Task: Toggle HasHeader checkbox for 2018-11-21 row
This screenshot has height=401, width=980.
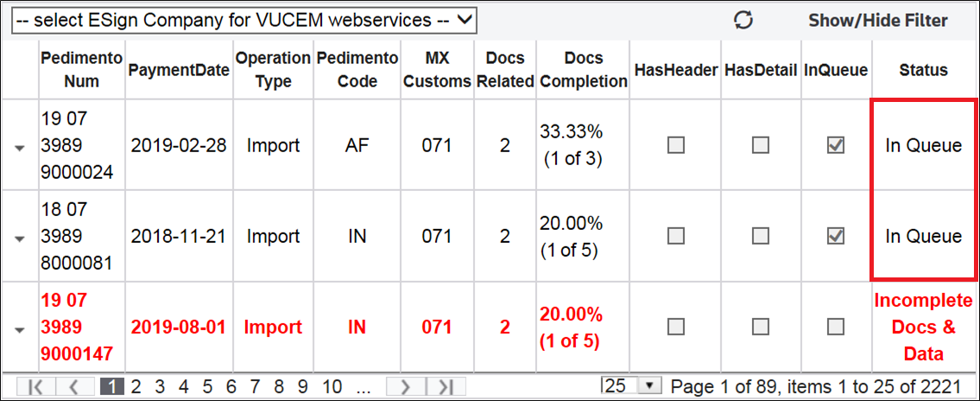Action: pyautogui.click(x=675, y=237)
